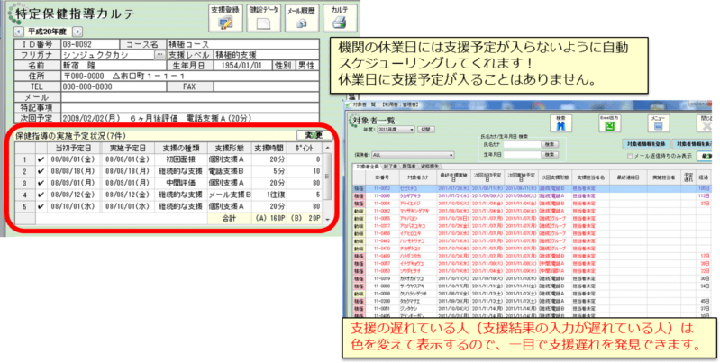The image size is (720, 363).
Task: Go to next year after 平成20年度
Action: point(77,32)
